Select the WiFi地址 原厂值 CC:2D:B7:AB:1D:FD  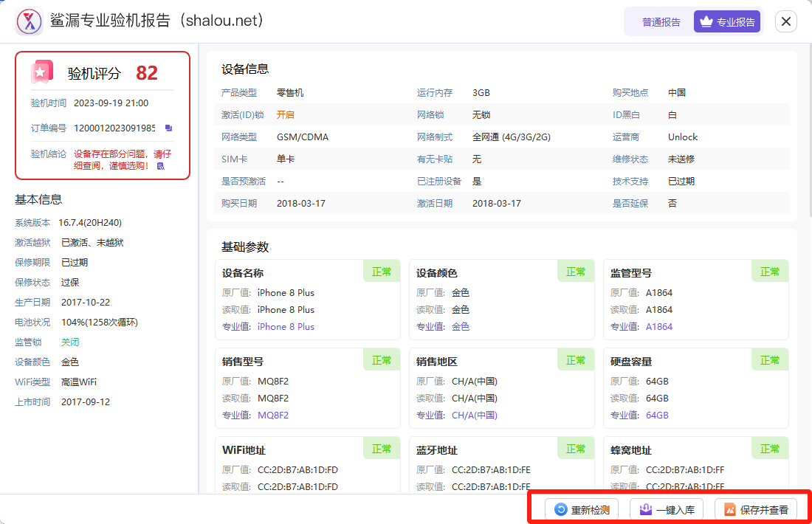[x=297, y=470]
